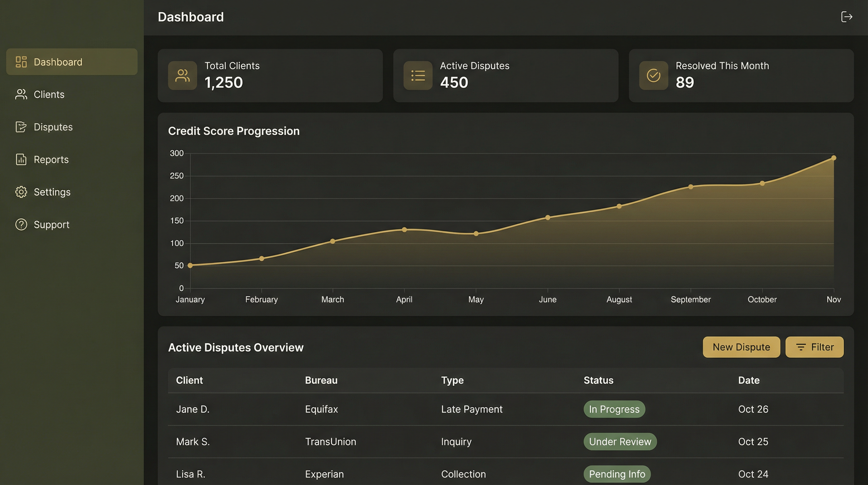Click the logout icon at top right
This screenshot has height=485, width=868.
(847, 17)
